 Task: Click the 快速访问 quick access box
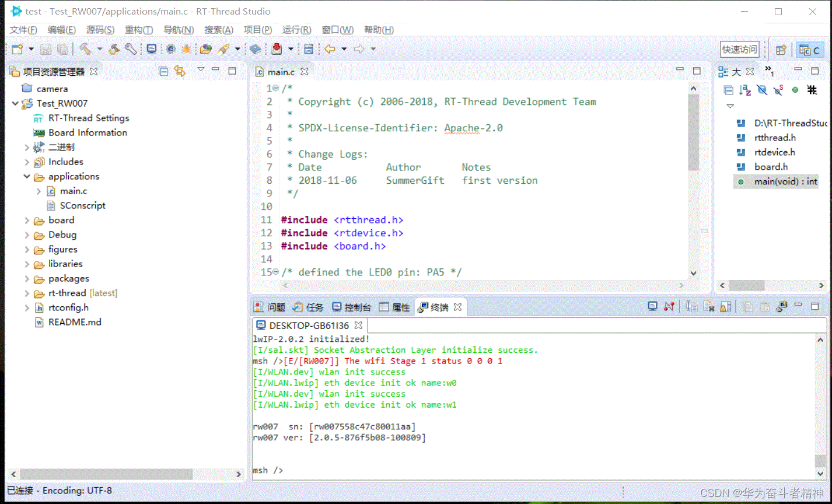(740, 50)
